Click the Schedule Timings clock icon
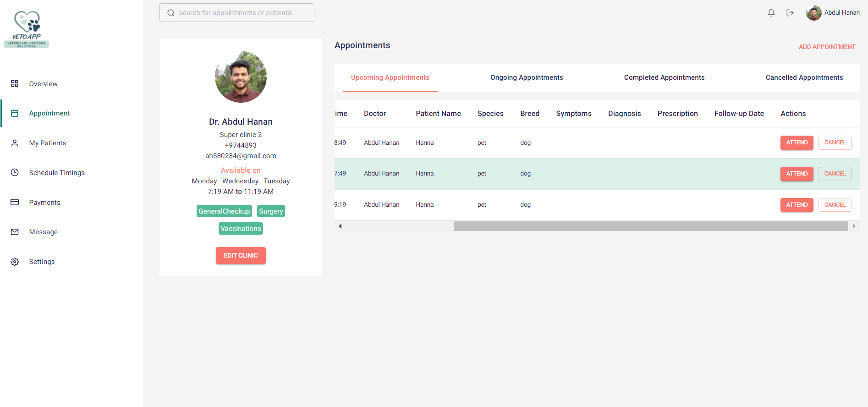868x407 pixels. click(x=15, y=172)
